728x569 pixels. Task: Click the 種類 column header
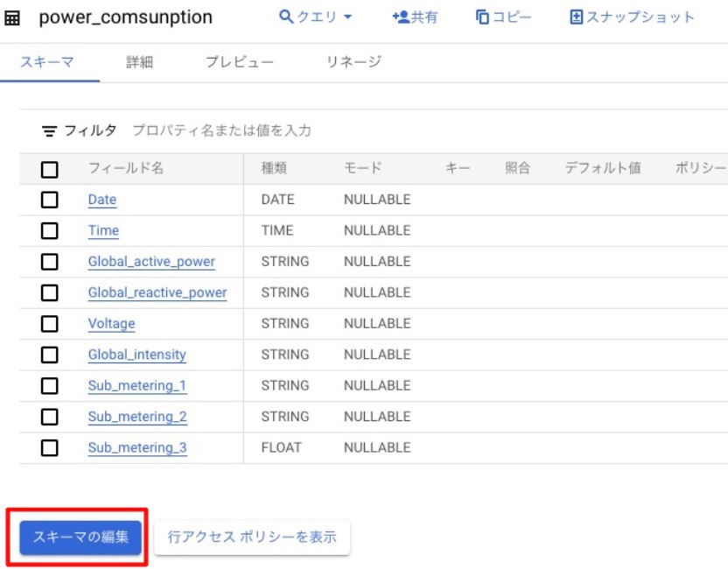pyautogui.click(x=274, y=168)
